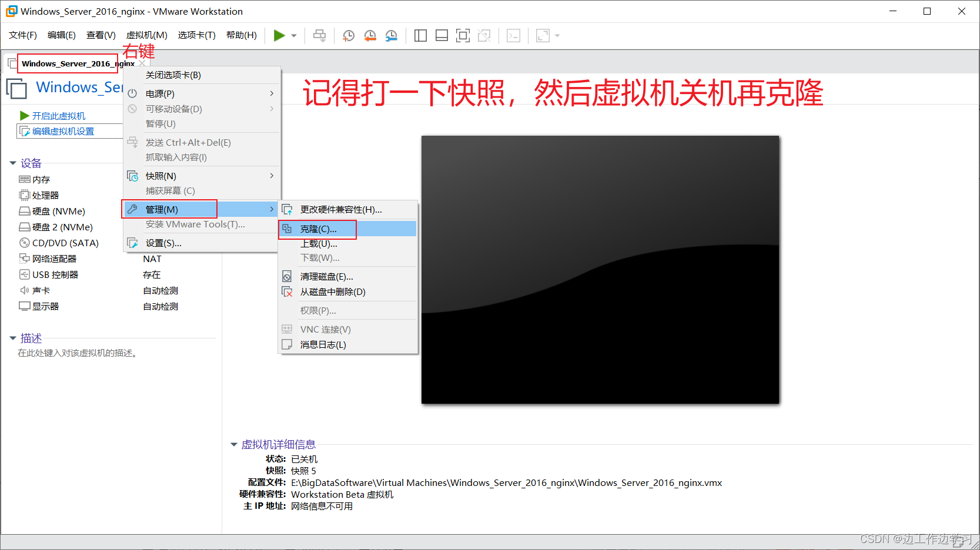Collapse the 设备 section
The image size is (980, 550).
(13, 163)
